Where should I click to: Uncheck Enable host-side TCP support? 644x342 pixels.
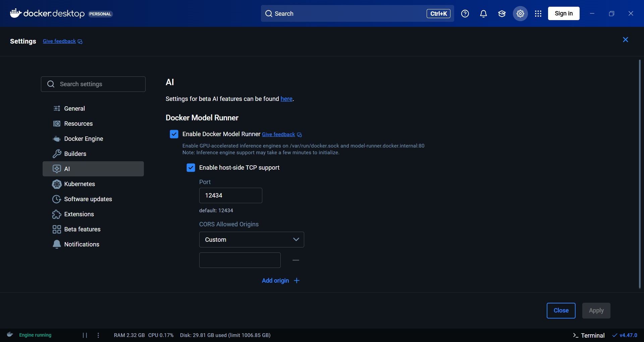(191, 168)
